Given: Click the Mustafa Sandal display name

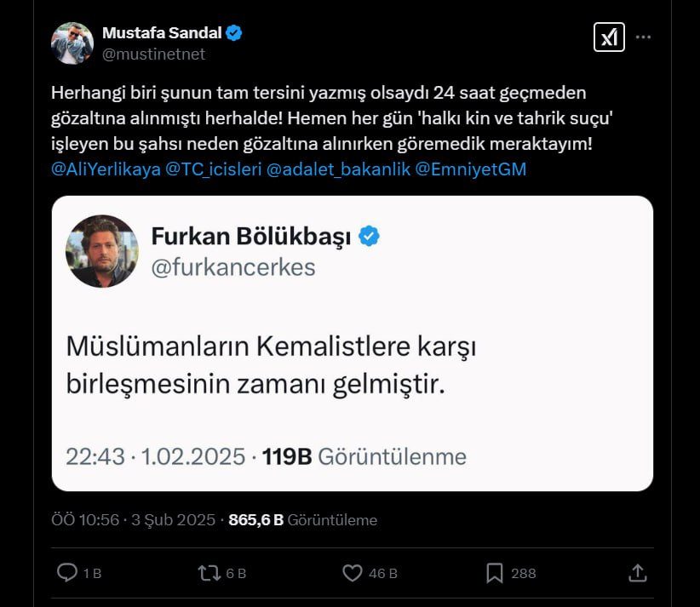Looking at the screenshot, I should click(162, 33).
